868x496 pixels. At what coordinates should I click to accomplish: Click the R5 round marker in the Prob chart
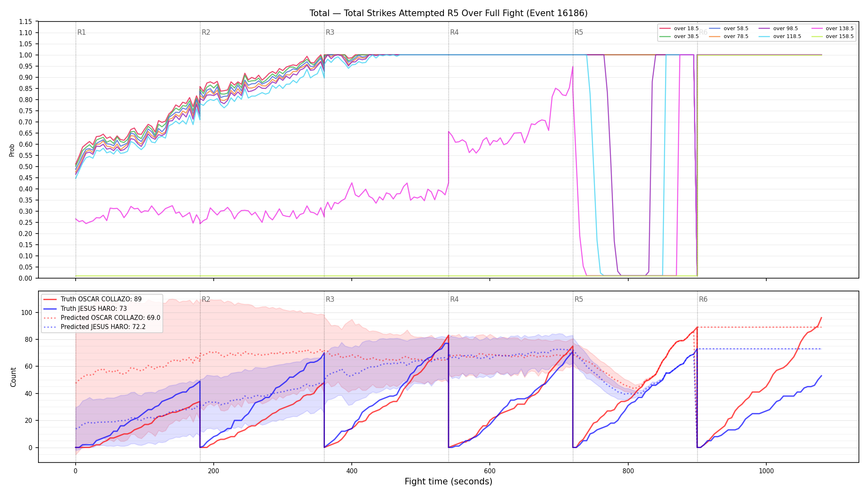[579, 32]
